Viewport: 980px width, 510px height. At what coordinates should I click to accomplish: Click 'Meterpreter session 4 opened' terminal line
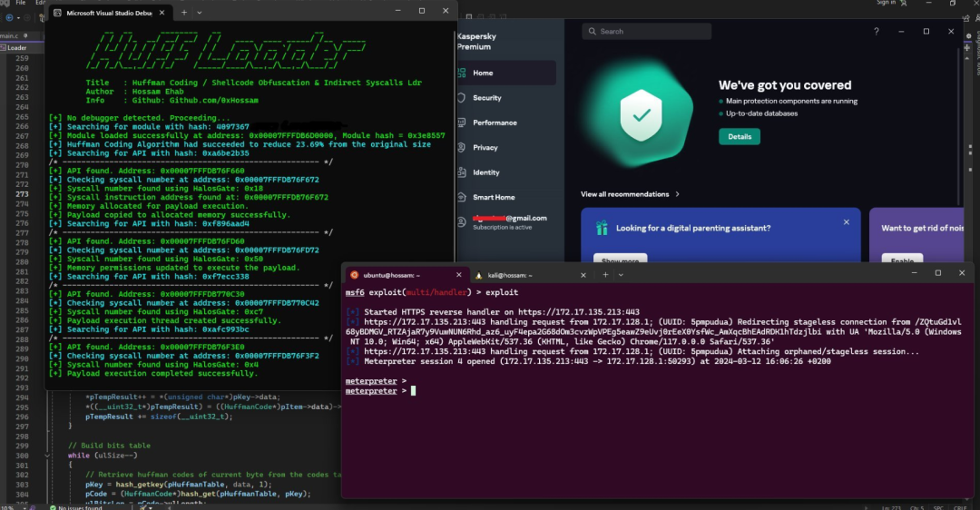(588, 361)
